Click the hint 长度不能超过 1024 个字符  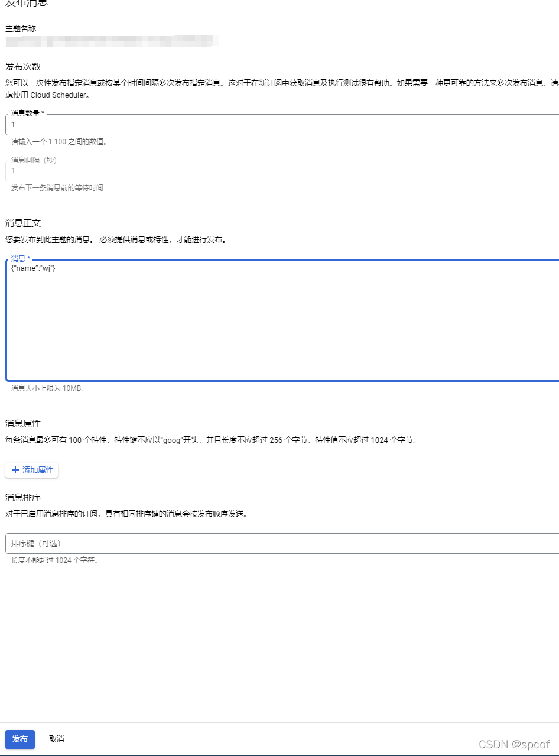pyautogui.click(x=55, y=560)
